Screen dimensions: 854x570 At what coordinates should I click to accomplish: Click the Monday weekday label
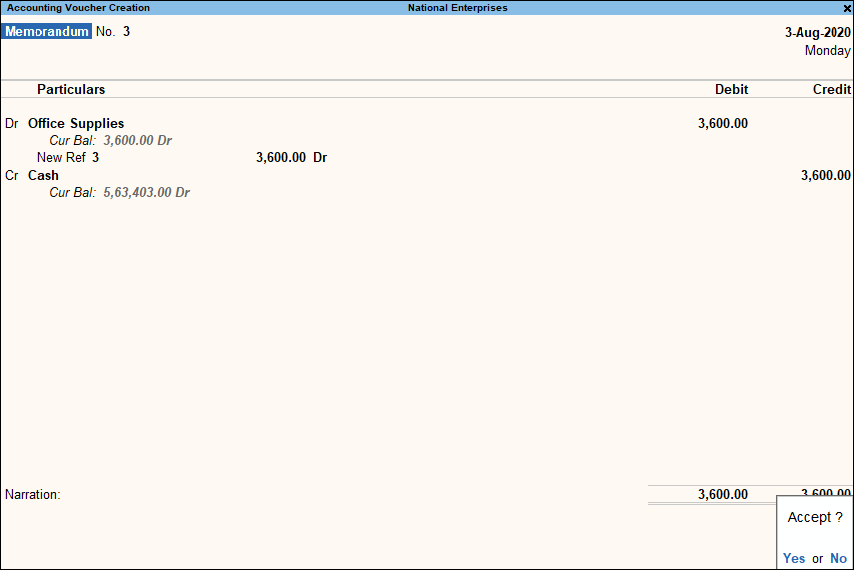point(827,51)
